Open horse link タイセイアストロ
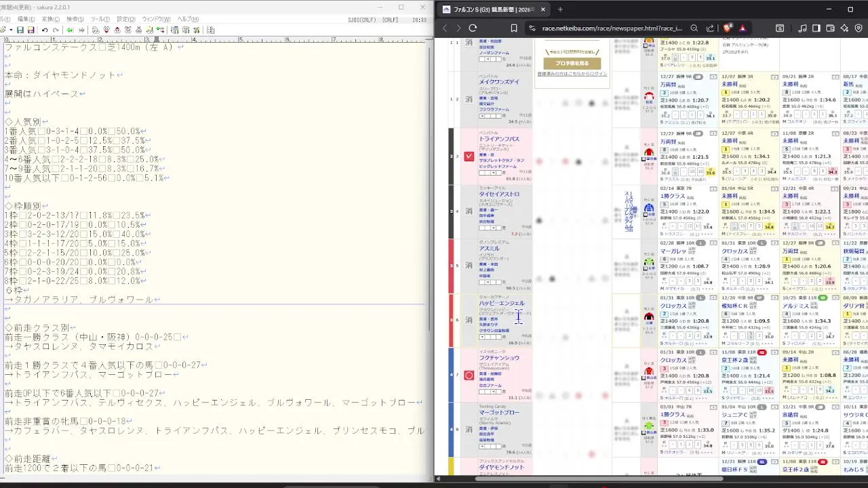The height and width of the screenshot is (488, 868). pyautogui.click(x=499, y=194)
